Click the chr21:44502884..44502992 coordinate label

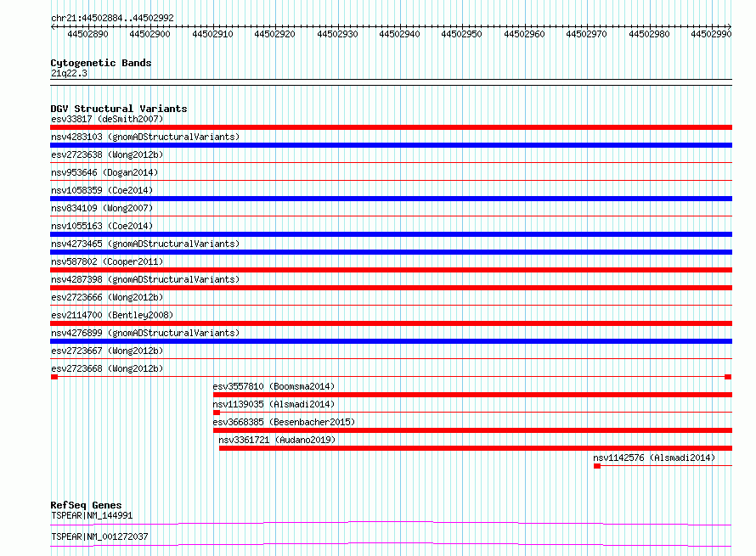(112, 18)
